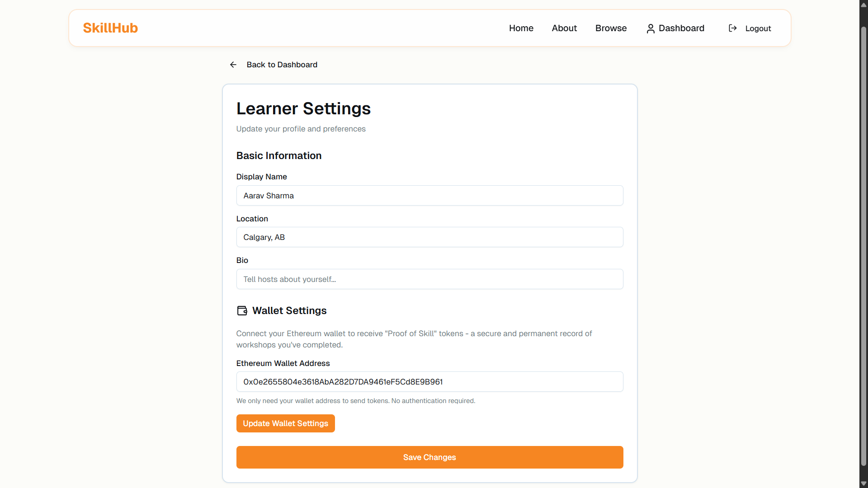Viewport: 868px width, 488px height.
Task: Click the Ethereum Wallet Address input
Action: [429, 382]
